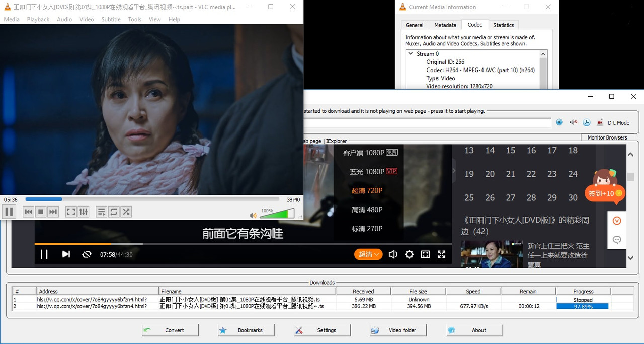
Task: Toggle the mute sound icon in downloader
Action: [x=573, y=122]
